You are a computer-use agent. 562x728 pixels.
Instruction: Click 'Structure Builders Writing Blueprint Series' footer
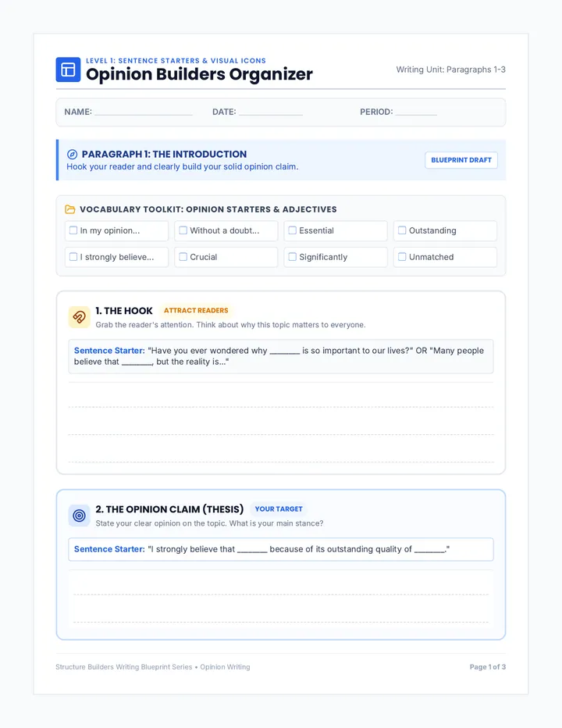(x=153, y=667)
